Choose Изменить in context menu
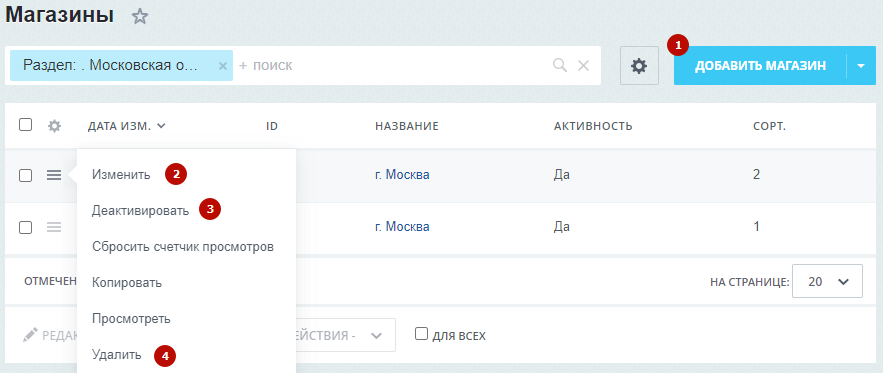 click(x=121, y=175)
